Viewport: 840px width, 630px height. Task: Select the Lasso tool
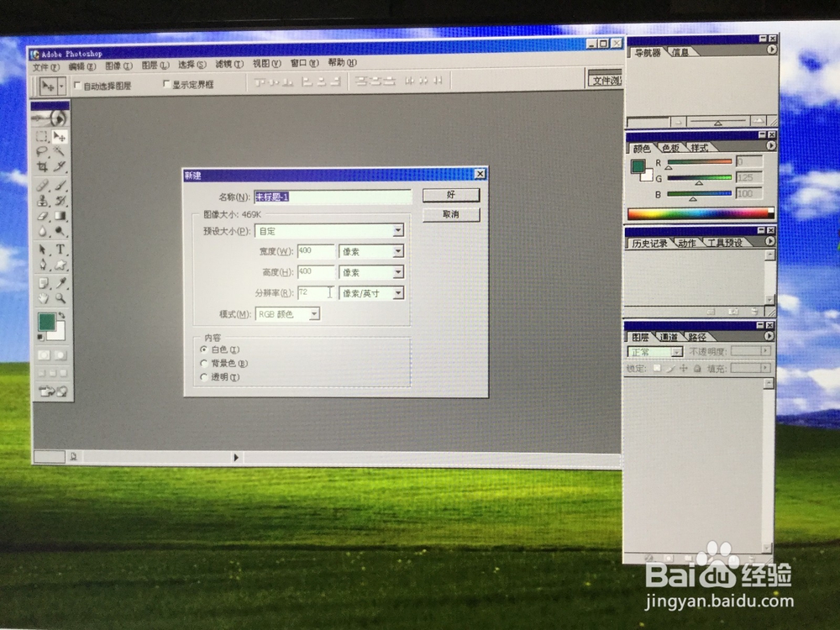(x=42, y=152)
